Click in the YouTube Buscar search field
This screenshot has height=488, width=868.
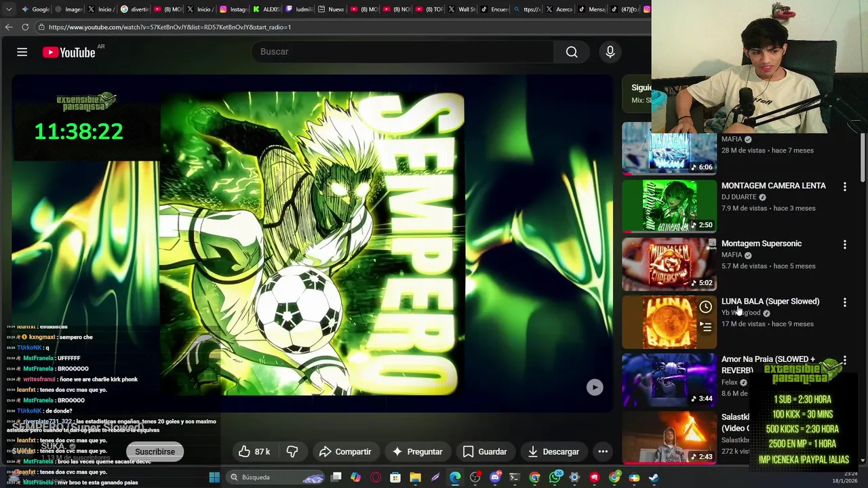coord(403,52)
